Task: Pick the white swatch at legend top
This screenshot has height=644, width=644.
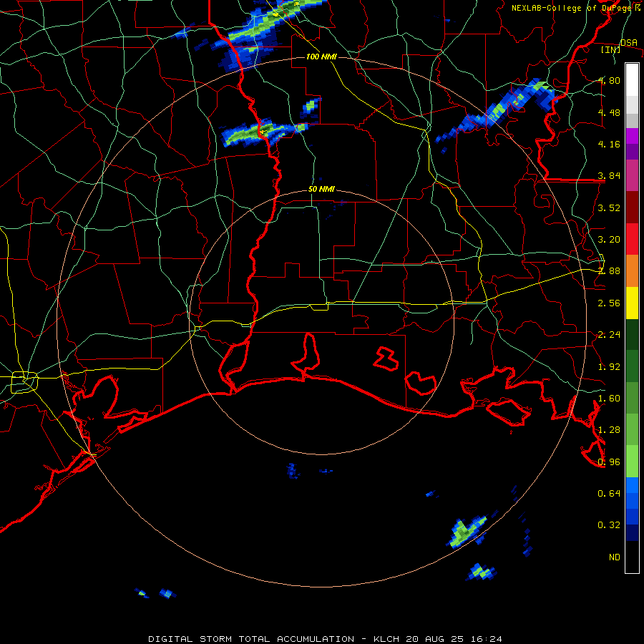Action: click(632, 80)
